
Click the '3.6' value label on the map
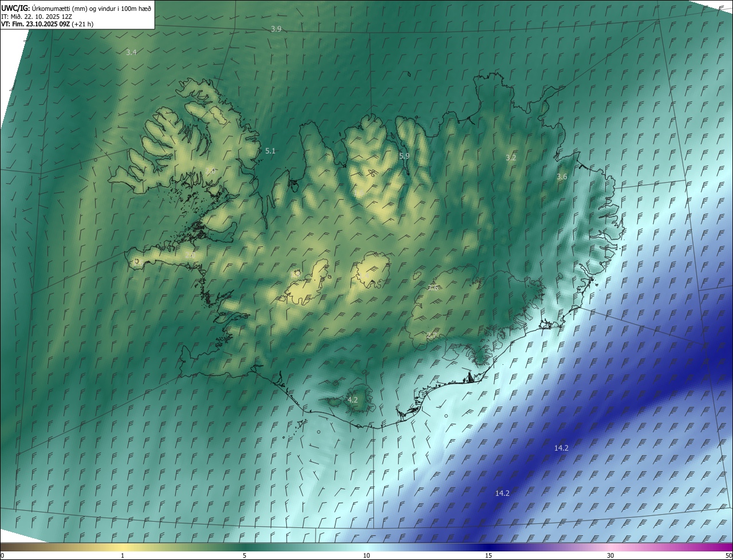[x=562, y=177]
